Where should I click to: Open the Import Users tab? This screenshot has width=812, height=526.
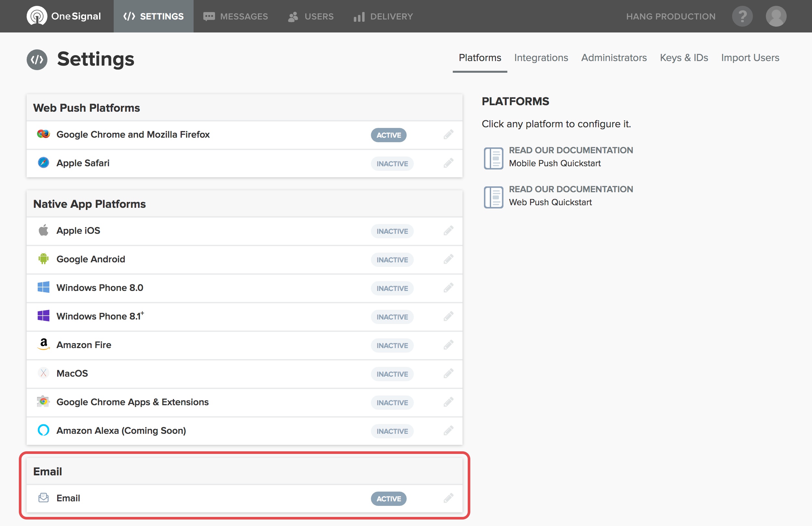[750, 58]
